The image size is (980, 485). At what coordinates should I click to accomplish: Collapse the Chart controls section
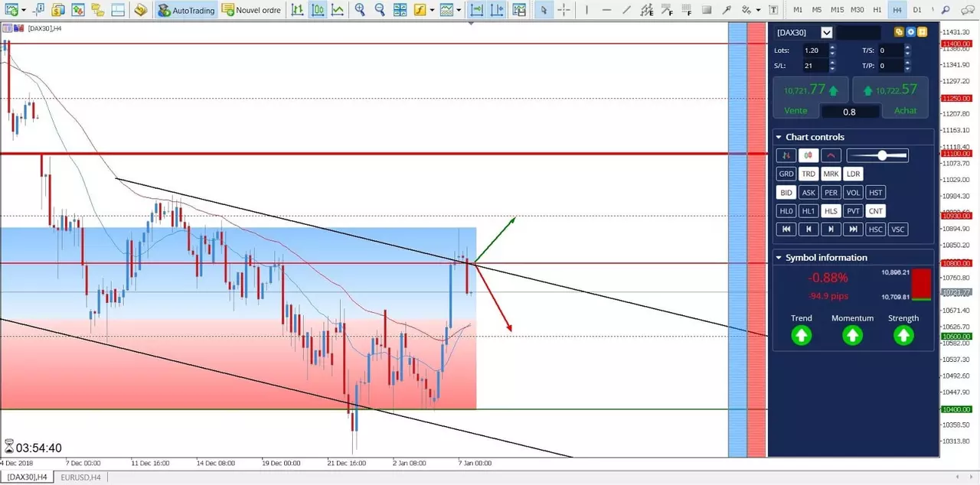[779, 137]
